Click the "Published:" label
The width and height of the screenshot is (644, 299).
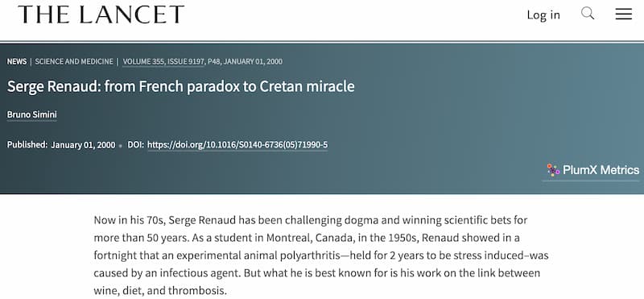27,145
